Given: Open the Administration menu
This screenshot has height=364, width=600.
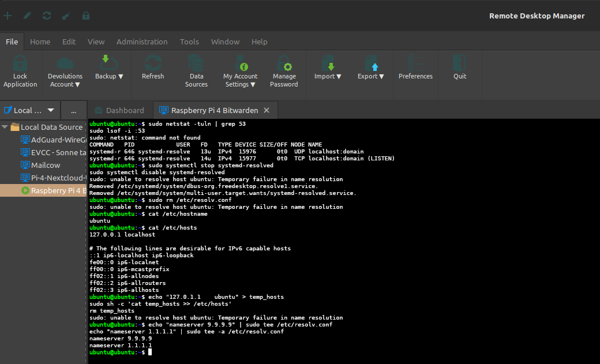Looking at the screenshot, I should (142, 42).
